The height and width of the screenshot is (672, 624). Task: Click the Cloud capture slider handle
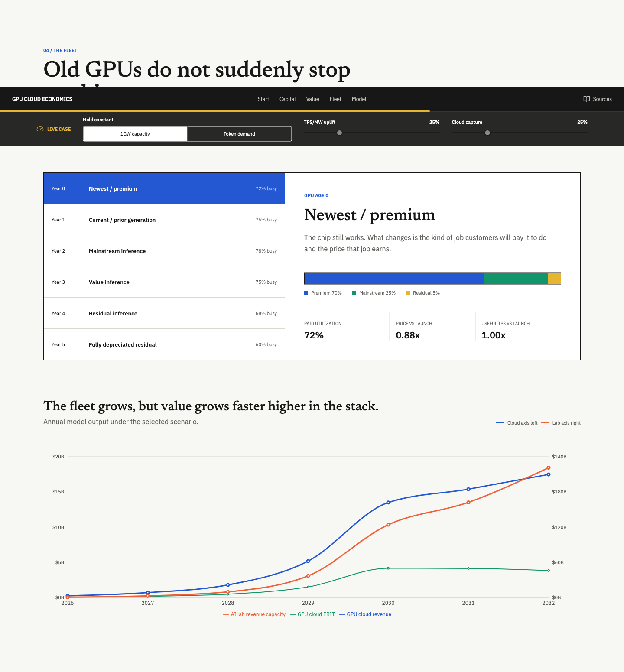(487, 133)
